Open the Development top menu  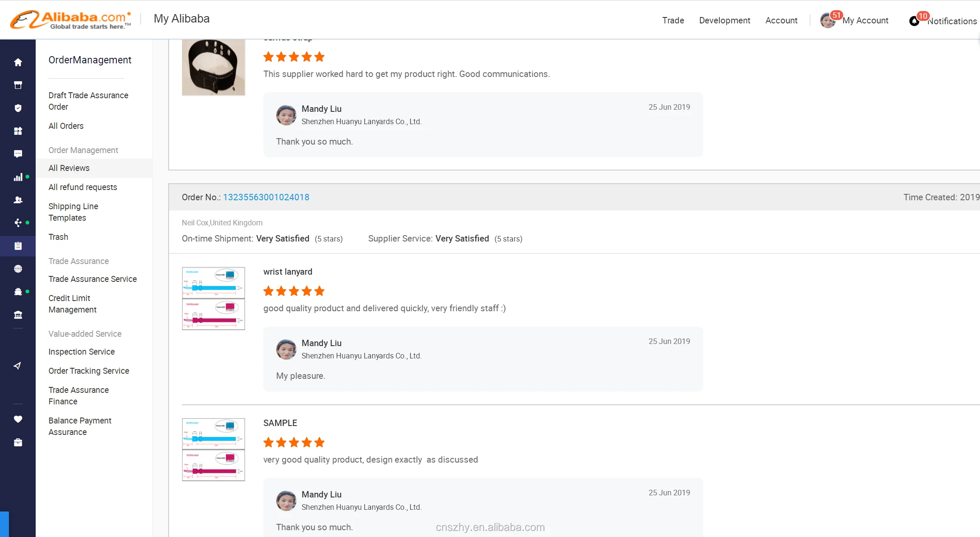(x=724, y=20)
